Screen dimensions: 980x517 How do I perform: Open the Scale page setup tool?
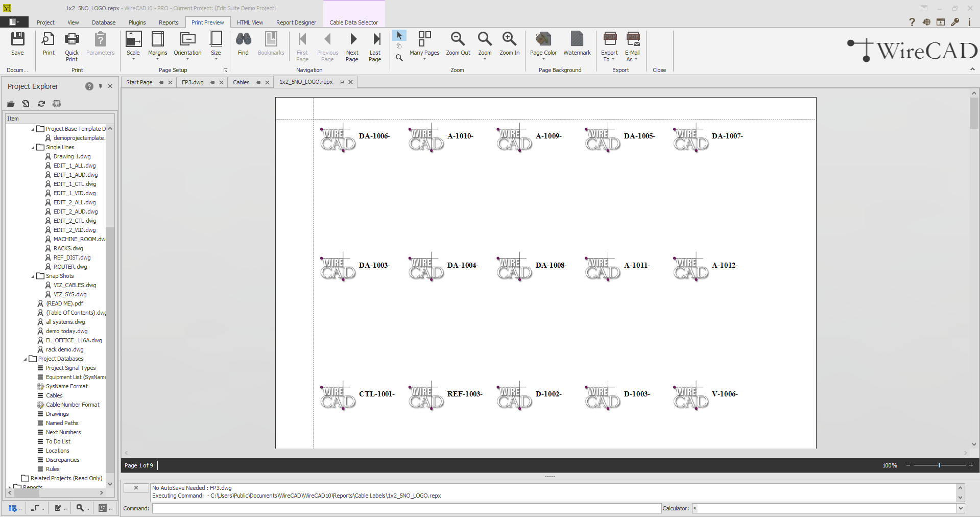tap(133, 39)
